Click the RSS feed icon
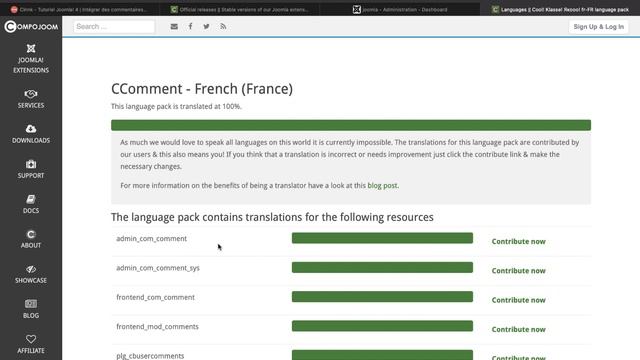This screenshot has height=360, width=640. [223, 27]
